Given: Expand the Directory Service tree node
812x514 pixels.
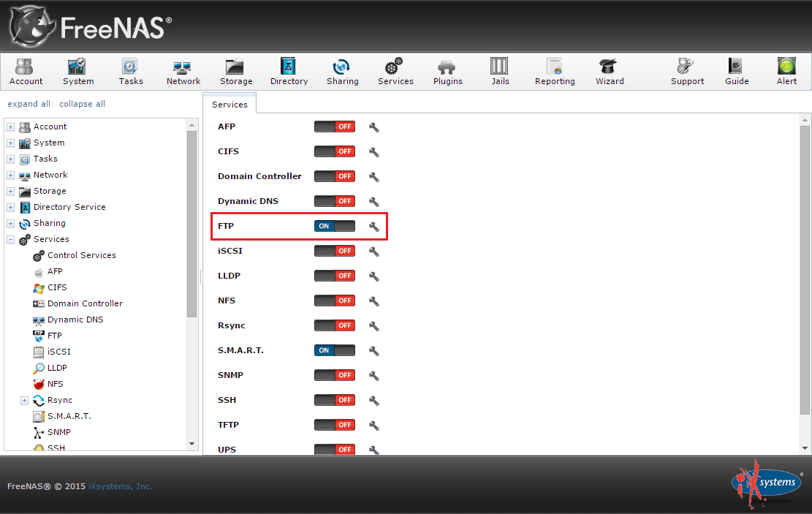Looking at the screenshot, I should click(10, 207).
